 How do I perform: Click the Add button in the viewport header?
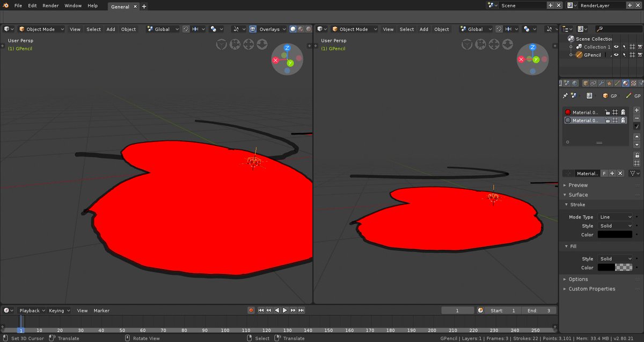point(111,29)
